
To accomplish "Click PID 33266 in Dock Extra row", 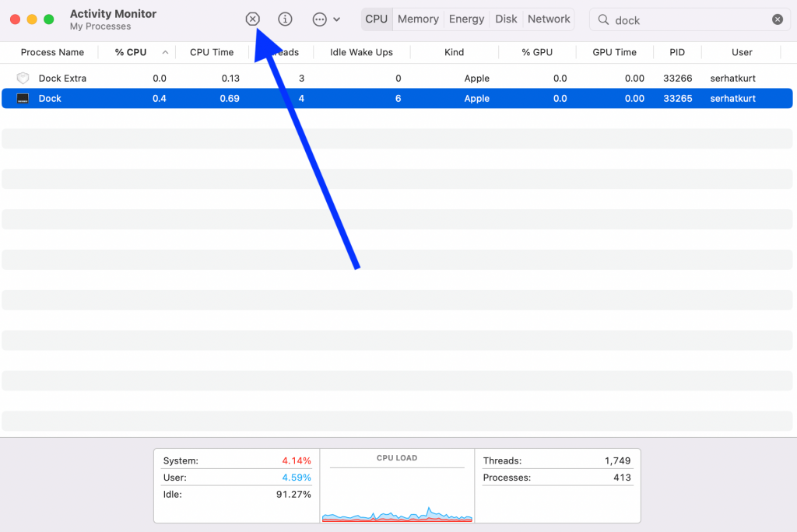I will pyautogui.click(x=678, y=79).
